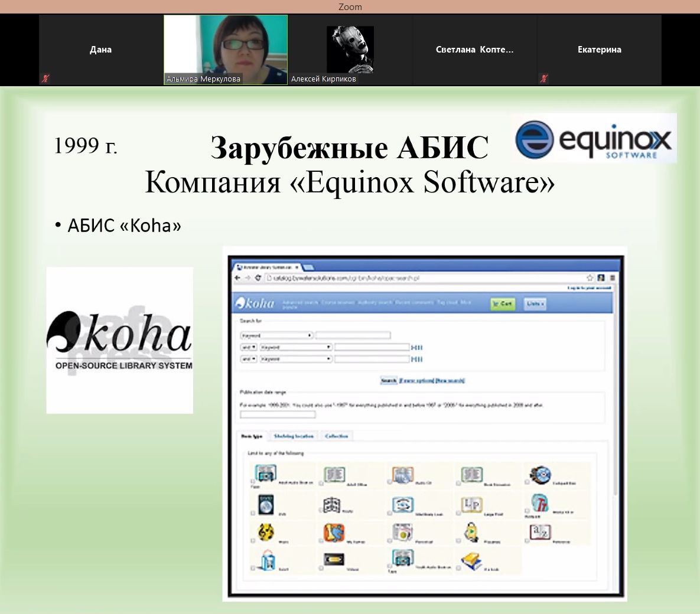Click the black video cassette icon

334,559
